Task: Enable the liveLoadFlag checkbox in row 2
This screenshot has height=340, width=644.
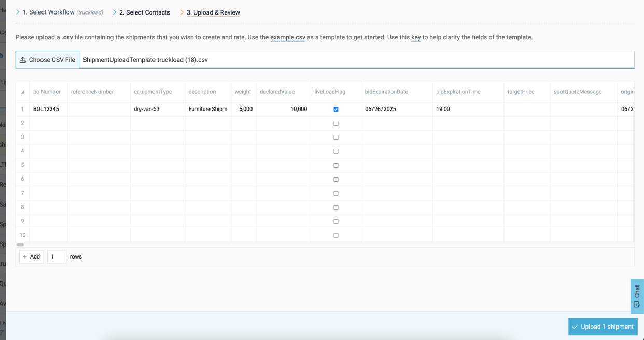Action: pos(335,123)
